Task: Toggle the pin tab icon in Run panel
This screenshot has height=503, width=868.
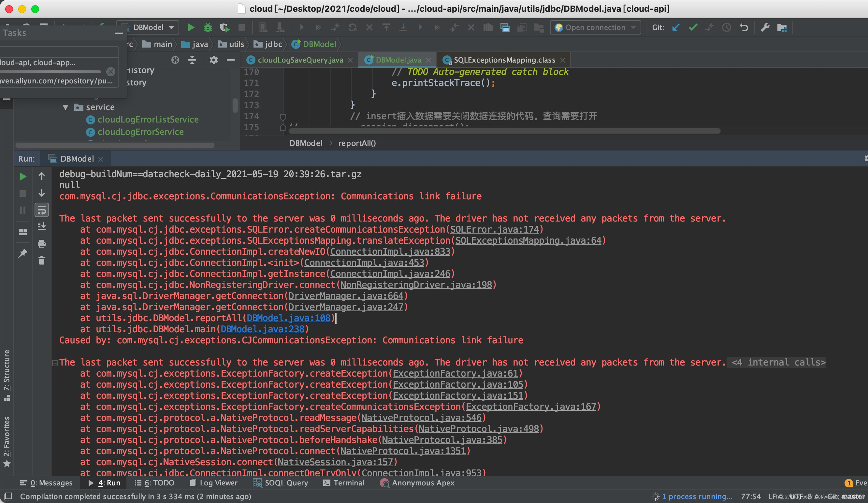Action: [23, 253]
